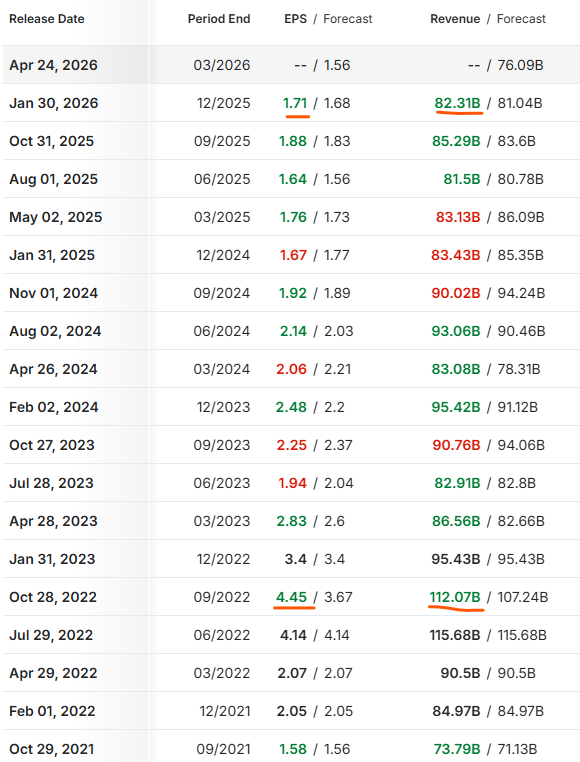Click EPS value 2.06
Image resolution: width=580 pixels, height=762 pixels.
tap(292, 369)
